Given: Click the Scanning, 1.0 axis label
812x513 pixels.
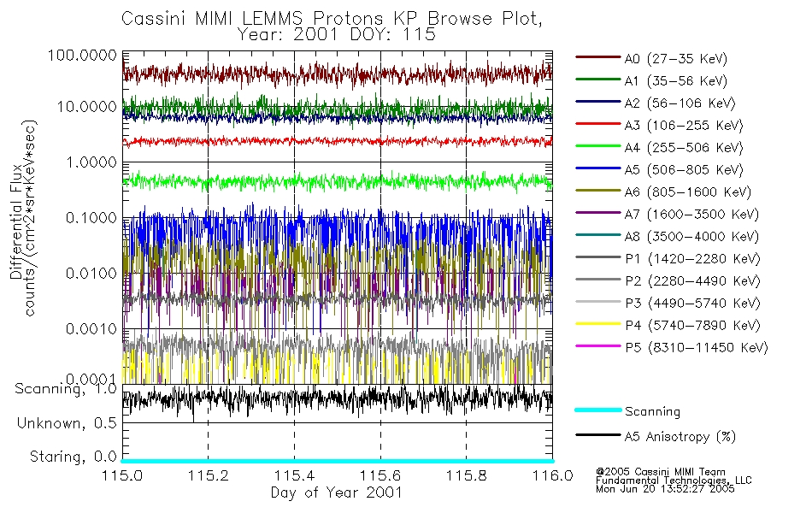Looking at the screenshot, I should [x=66, y=389].
